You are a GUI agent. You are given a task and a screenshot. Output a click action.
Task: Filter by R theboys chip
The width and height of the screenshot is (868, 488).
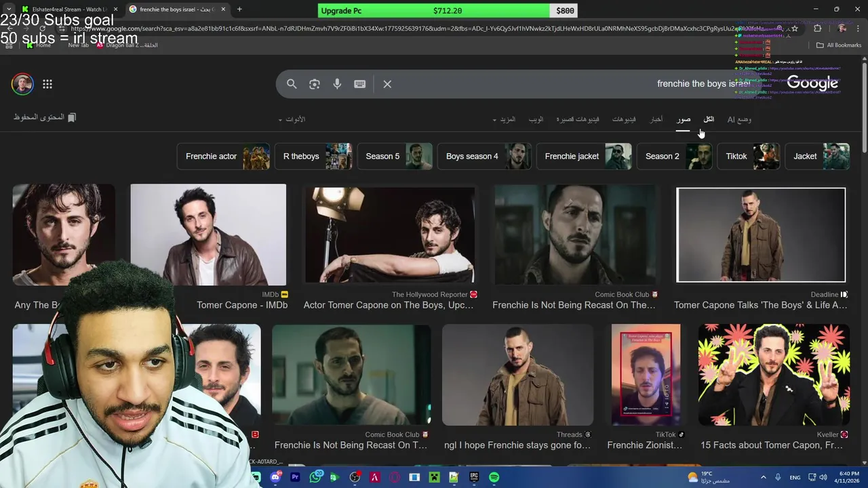pos(313,157)
